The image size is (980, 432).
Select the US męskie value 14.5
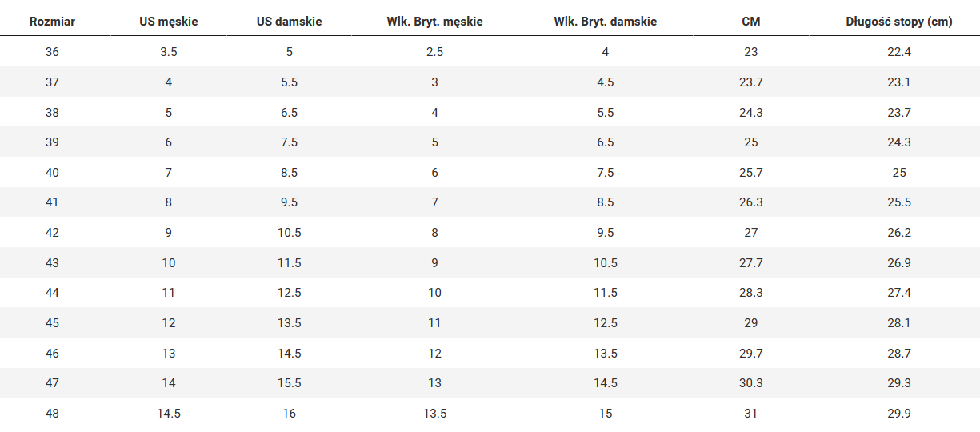coord(169,414)
